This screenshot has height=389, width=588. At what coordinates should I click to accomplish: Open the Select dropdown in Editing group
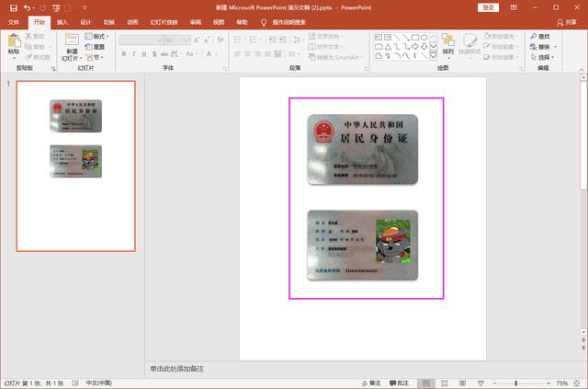pos(546,57)
